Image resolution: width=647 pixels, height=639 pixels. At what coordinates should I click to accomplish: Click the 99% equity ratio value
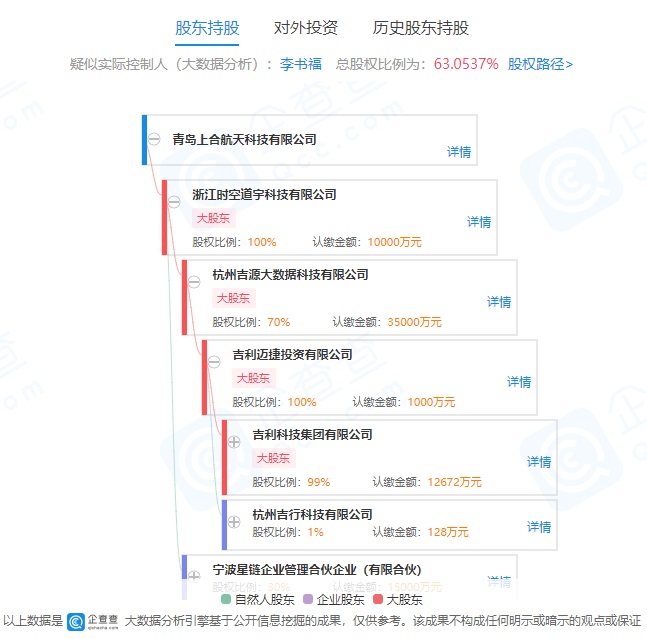[319, 482]
